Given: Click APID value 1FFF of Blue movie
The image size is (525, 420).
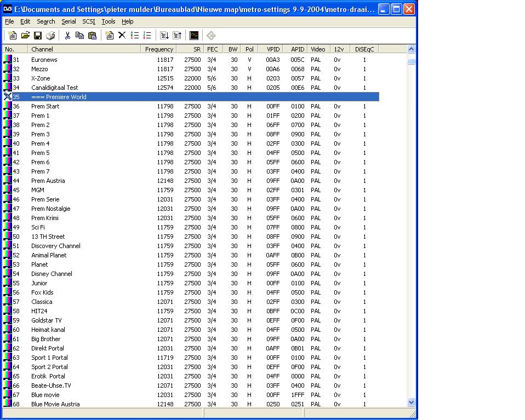Looking at the screenshot, I should coord(298,395).
